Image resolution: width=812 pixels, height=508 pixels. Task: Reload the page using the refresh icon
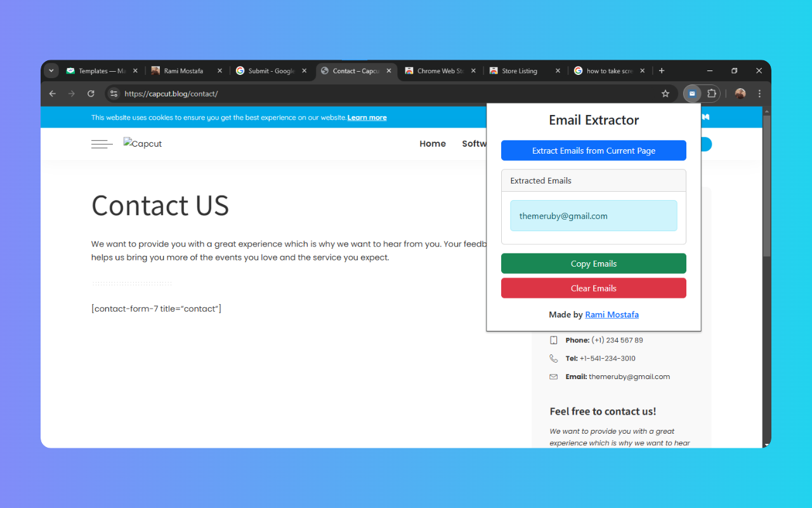point(91,93)
